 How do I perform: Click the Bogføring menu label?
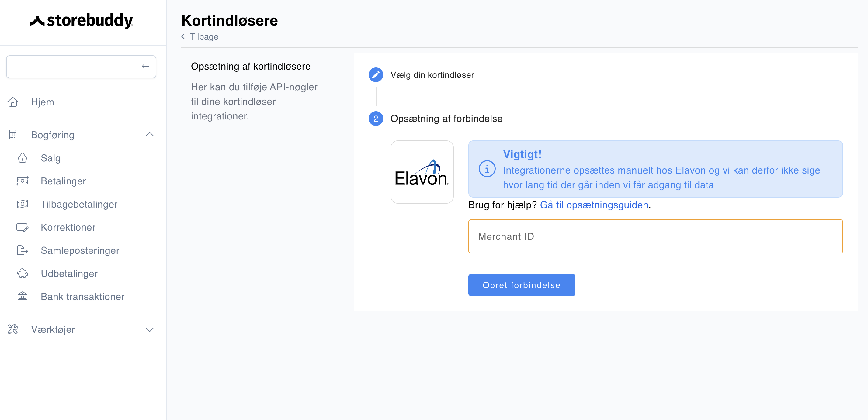tap(53, 135)
